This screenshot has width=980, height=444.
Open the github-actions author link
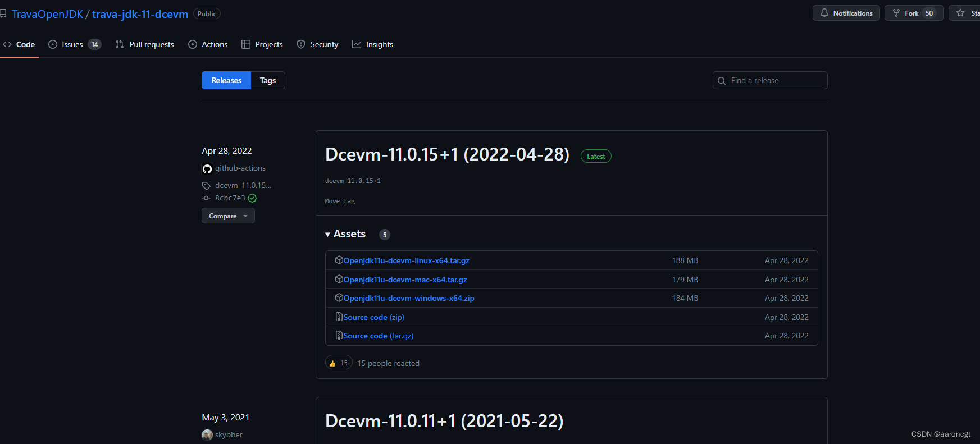pyautogui.click(x=240, y=168)
